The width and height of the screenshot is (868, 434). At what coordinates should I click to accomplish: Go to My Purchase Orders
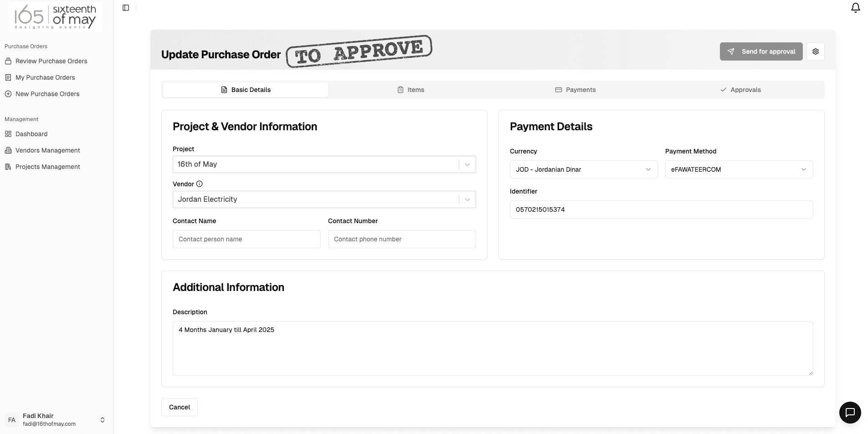45,77
